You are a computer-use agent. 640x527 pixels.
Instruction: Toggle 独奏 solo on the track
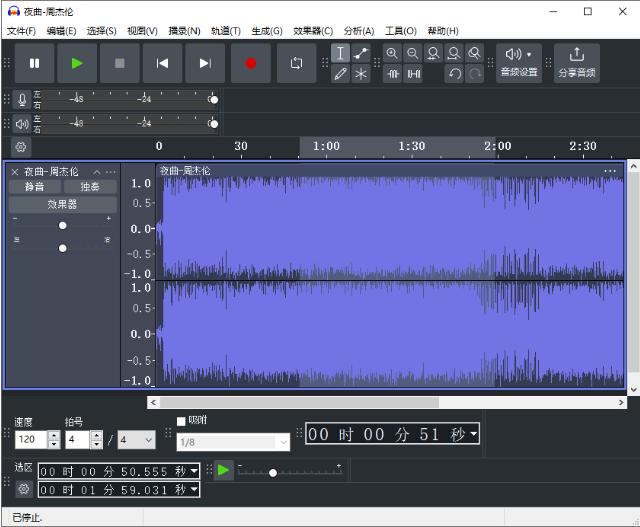click(x=90, y=187)
